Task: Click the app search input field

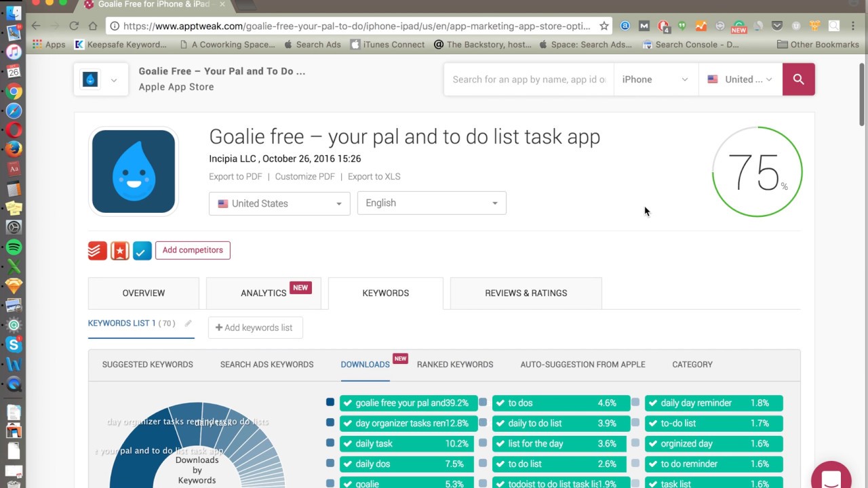Action: [x=529, y=79]
